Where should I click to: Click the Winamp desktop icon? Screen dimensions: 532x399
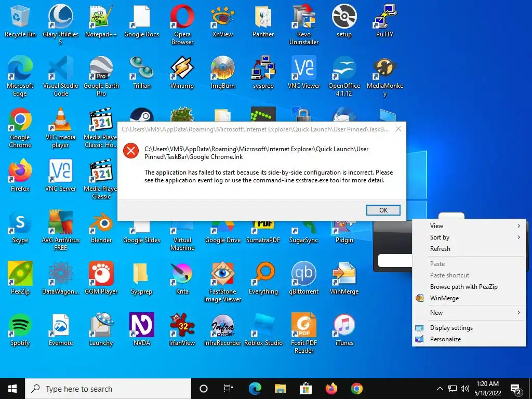[182, 73]
